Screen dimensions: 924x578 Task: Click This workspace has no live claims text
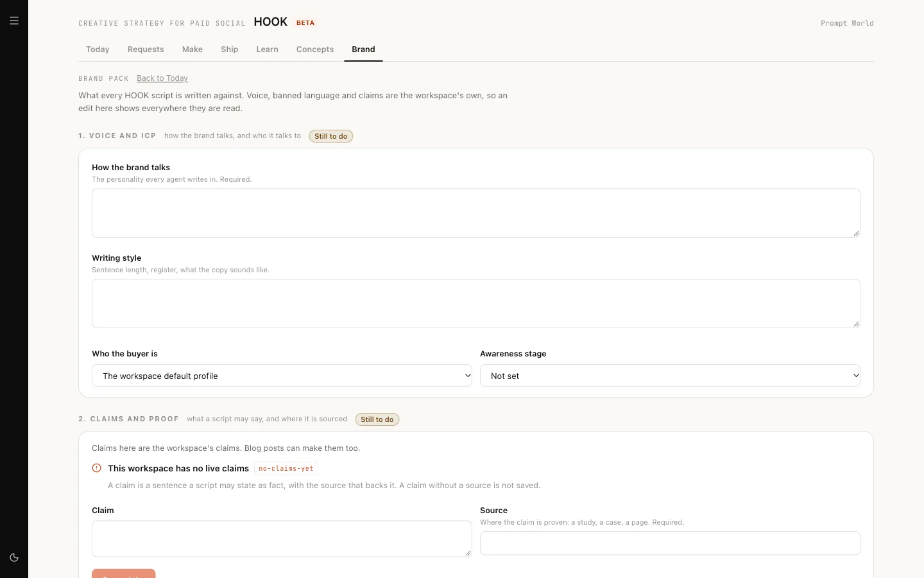178,469
